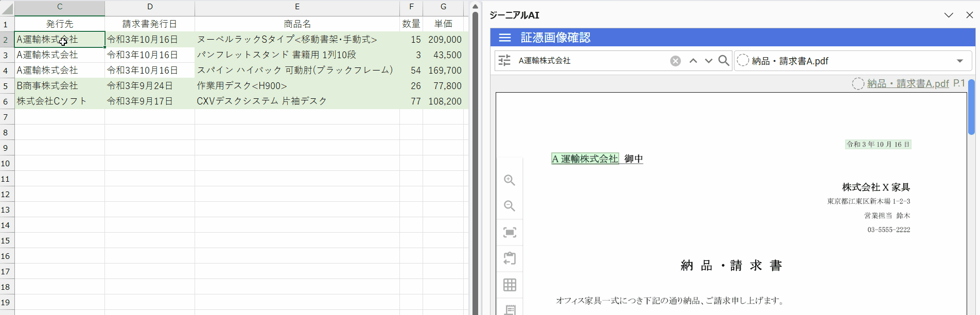Screen dimensions: 980x315
Task: Click the search field containing A運輸株式会社
Action: point(592,61)
